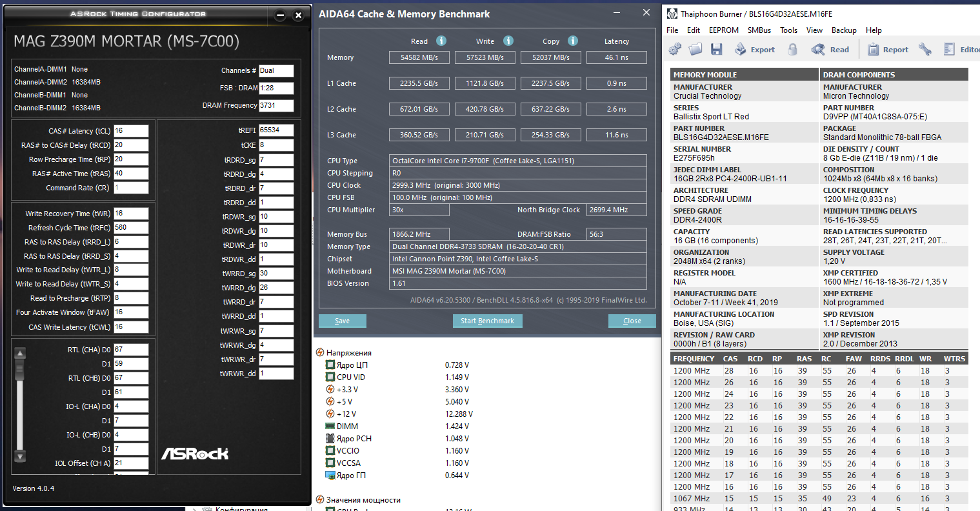
Task: Click the gear icon in Thaiphoon Burner toolbar
Action: [x=675, y=50]
